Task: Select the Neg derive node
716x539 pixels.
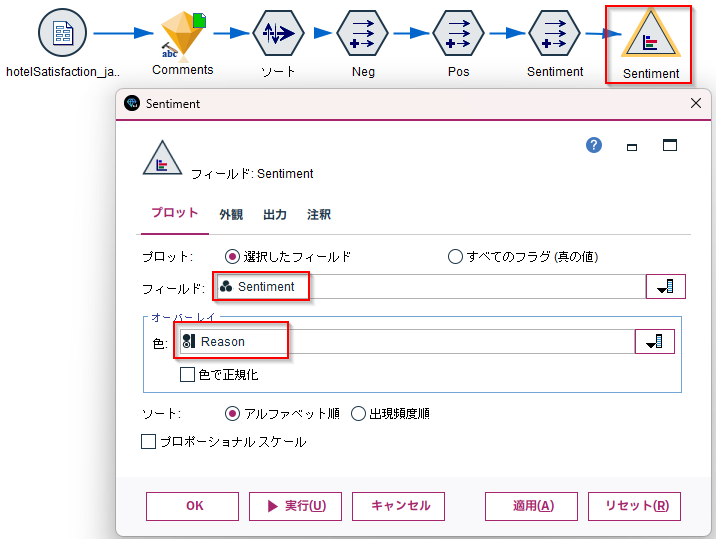Action: [363, 33]
